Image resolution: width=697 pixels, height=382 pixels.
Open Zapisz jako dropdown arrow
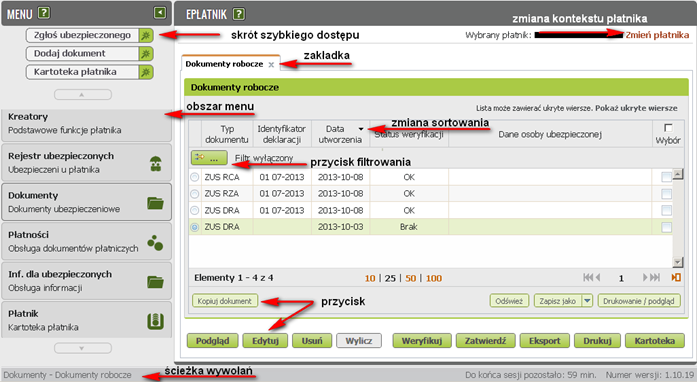click(x=587, y=301)
